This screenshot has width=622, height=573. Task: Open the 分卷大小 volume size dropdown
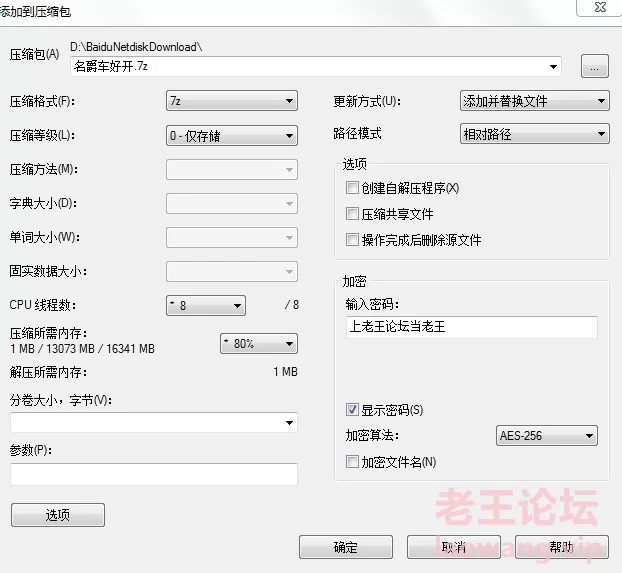click(154, 423)
